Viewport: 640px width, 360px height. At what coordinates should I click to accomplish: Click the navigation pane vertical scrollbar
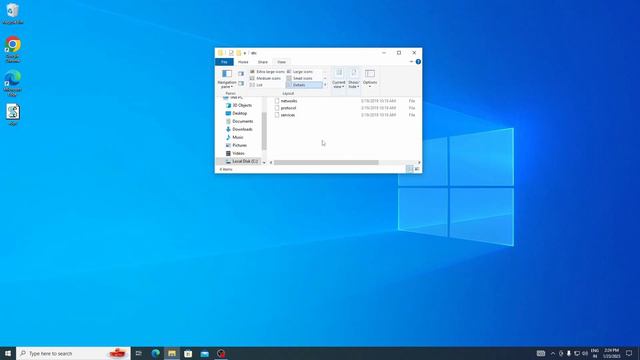[264, 131]
